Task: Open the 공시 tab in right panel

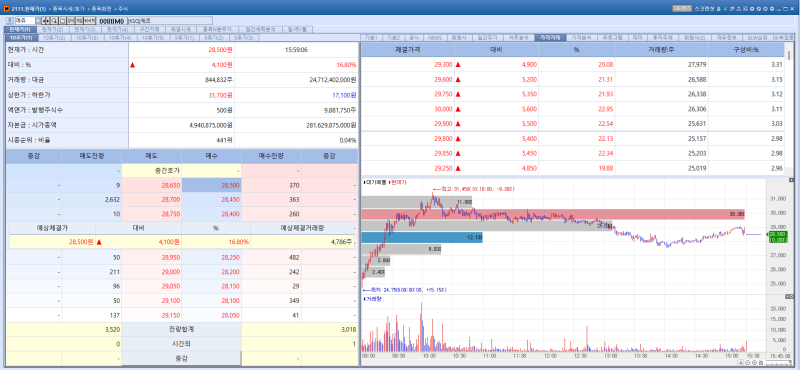Action: tap(414, 38)
